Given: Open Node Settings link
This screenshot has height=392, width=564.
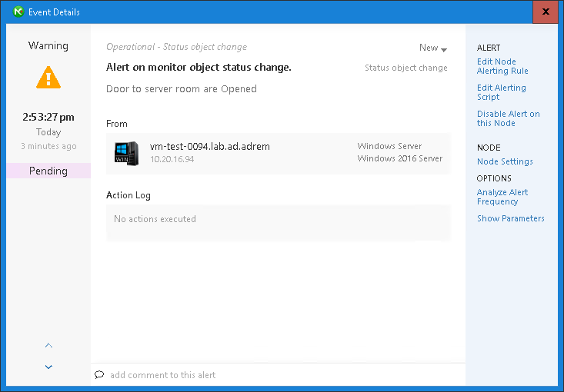Looking at the screenshot, I should click(505, 161).
